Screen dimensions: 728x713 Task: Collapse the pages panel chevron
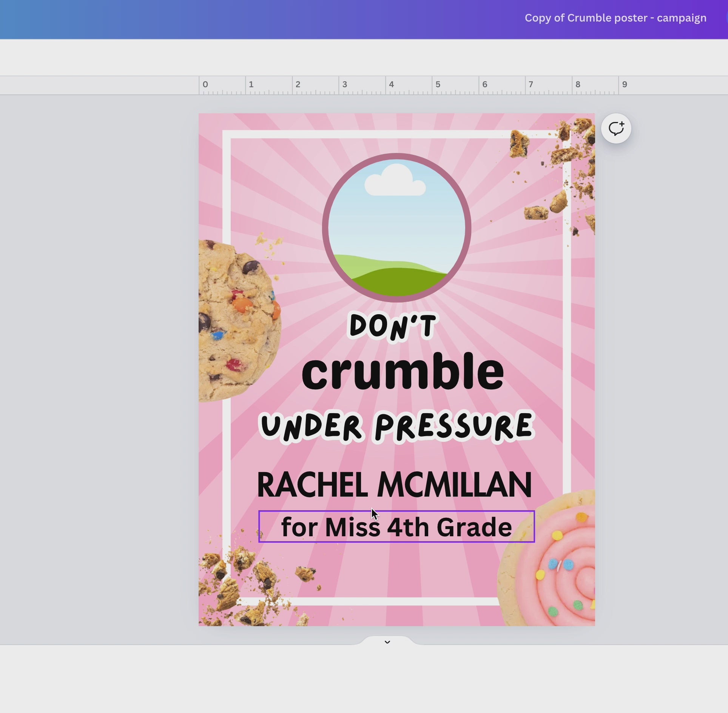[x=387, y=642]
